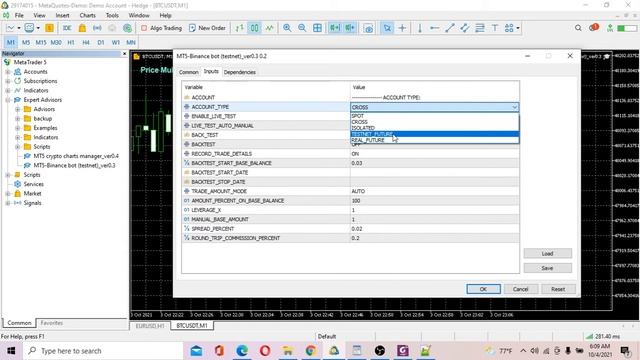
Task: Toggle chart auto scroll icon
Action: click(x=335, y=28)
